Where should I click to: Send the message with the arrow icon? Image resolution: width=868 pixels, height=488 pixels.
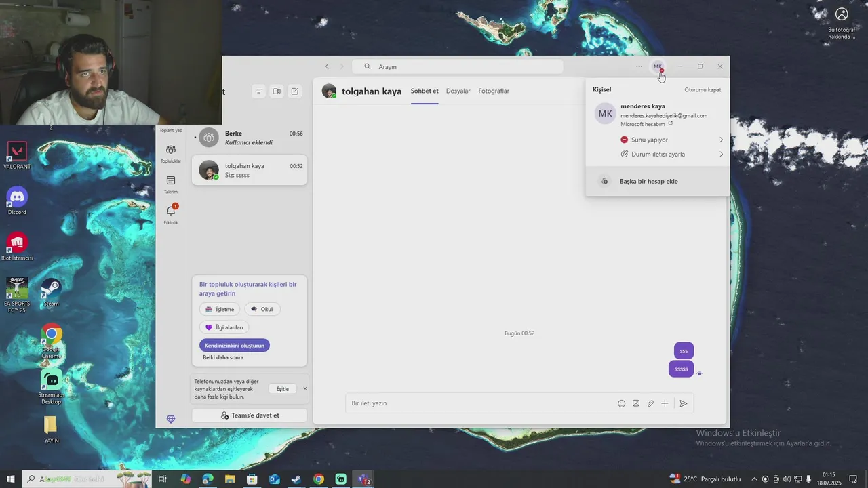[684, 403]
